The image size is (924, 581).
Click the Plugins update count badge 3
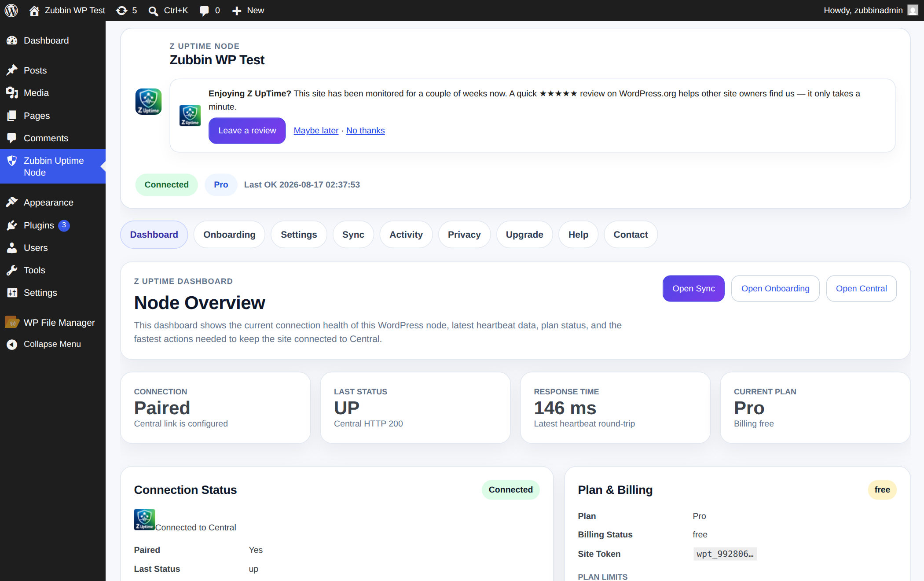(x=64, y=225)
